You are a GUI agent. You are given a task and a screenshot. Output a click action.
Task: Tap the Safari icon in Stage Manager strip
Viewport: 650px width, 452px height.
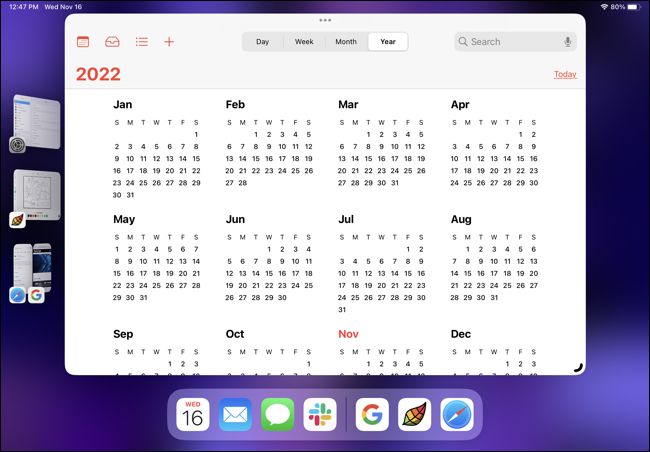(17, 295)
